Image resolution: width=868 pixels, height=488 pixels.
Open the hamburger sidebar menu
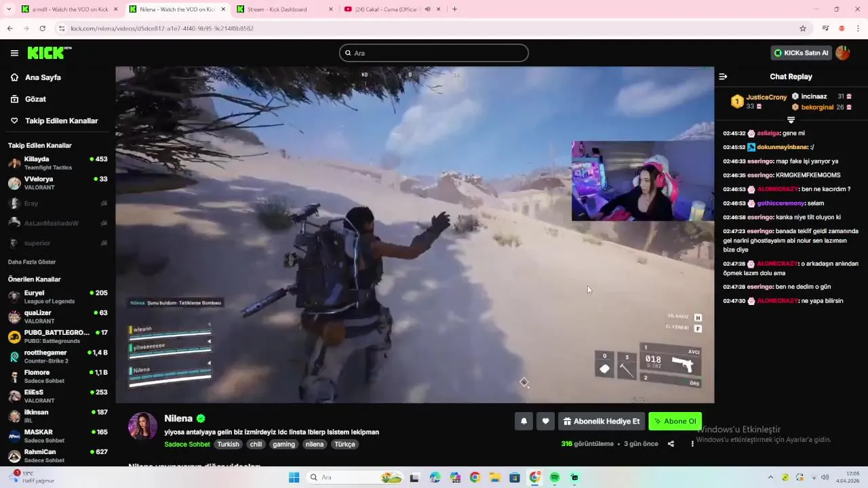click(14, 53)
